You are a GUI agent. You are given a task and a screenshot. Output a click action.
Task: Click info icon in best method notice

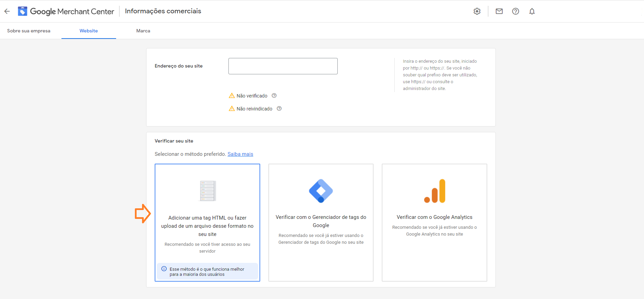[164, 269]
